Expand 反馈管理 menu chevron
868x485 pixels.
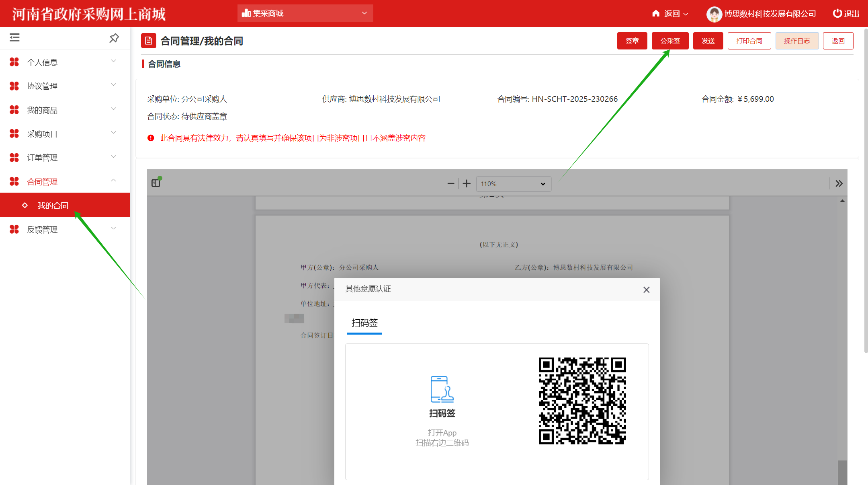coord(113,228)
